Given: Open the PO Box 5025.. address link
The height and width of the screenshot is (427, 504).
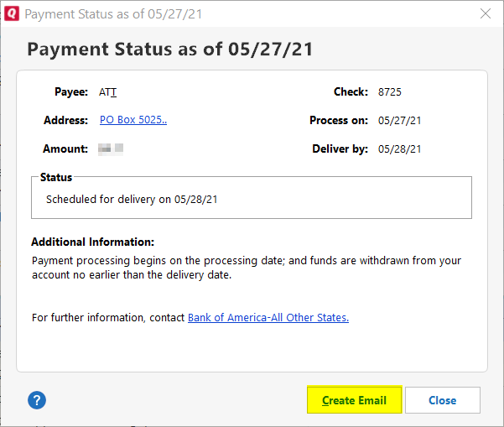Looking at the screenshot, I should [x=133, y=120].
